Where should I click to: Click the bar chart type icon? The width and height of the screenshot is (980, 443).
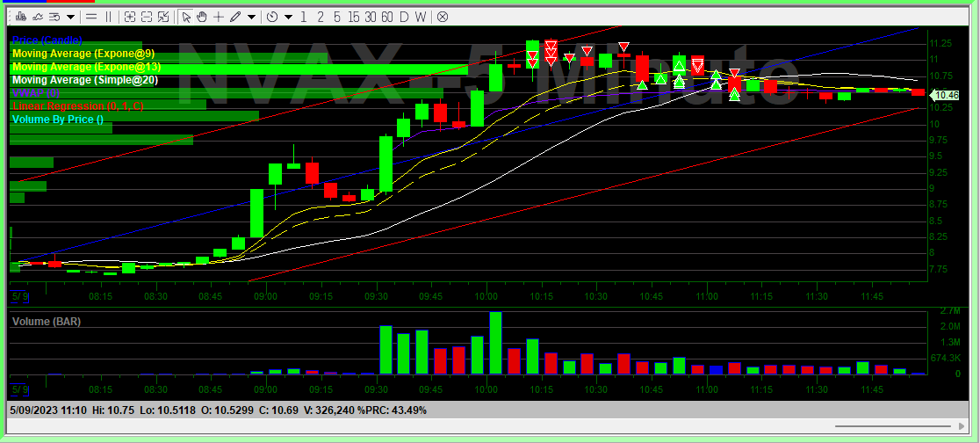20,17
